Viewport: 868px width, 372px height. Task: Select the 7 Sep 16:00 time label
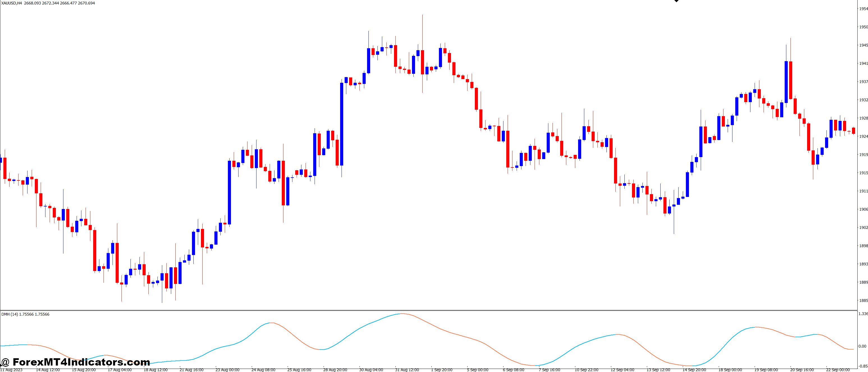pyautogui.click(x=549, y=370)
